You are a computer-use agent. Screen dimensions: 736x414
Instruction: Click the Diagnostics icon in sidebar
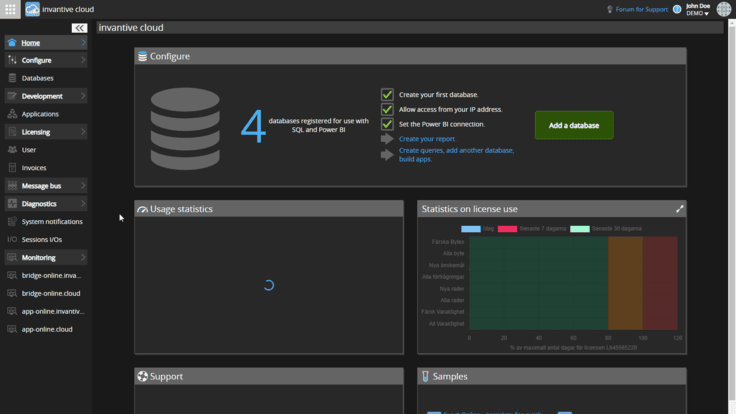(12, 203)
